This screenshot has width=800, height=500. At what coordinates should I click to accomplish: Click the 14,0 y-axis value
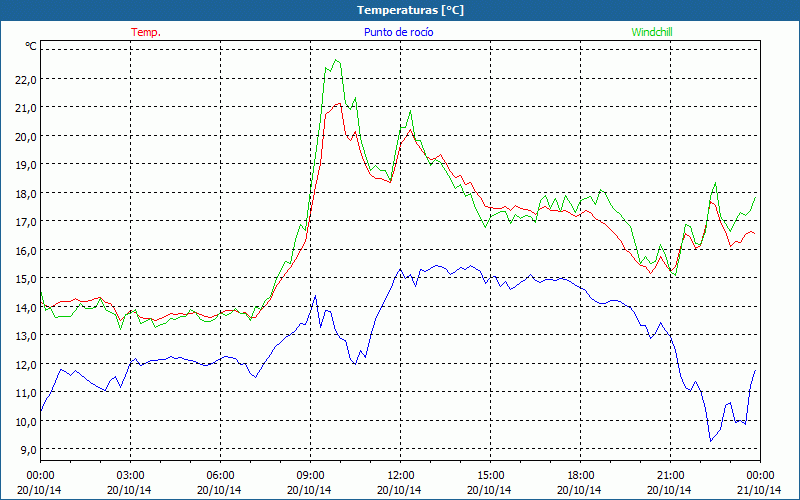tap(26, 308)
